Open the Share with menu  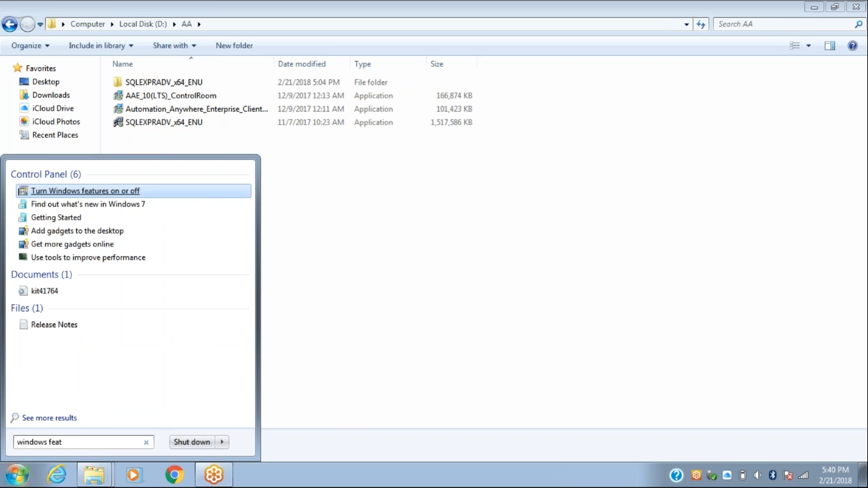coord(174,46)
